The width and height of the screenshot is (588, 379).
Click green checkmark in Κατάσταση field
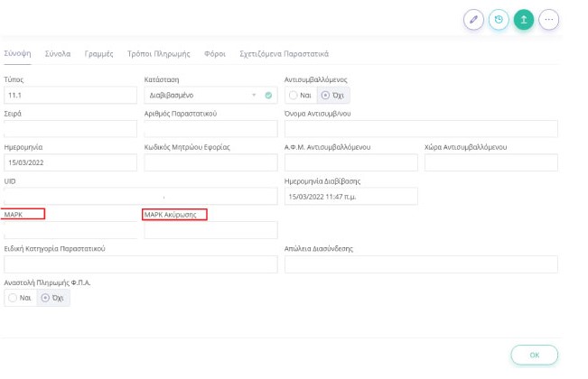tap(268, 95)
